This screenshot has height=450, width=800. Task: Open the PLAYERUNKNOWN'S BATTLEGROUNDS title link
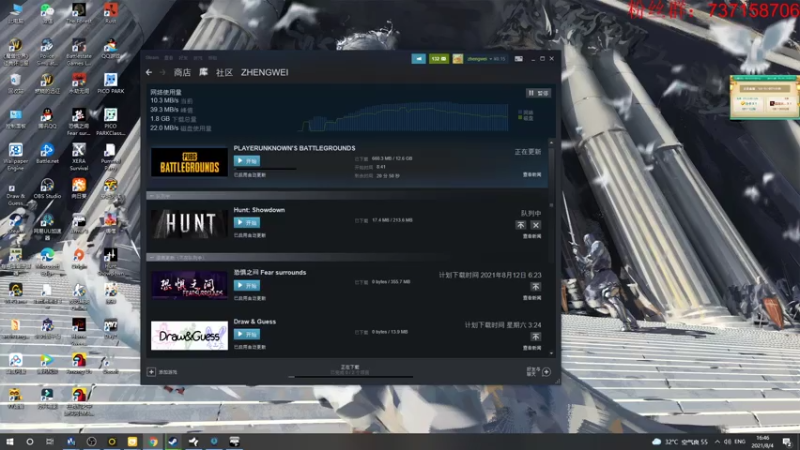294,148
